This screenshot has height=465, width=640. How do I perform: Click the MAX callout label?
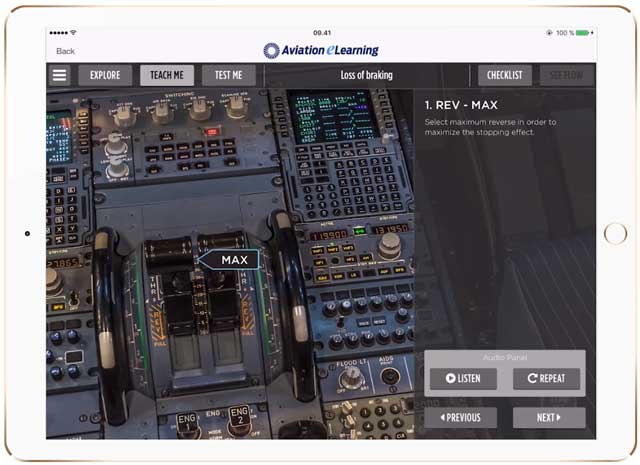234,260
